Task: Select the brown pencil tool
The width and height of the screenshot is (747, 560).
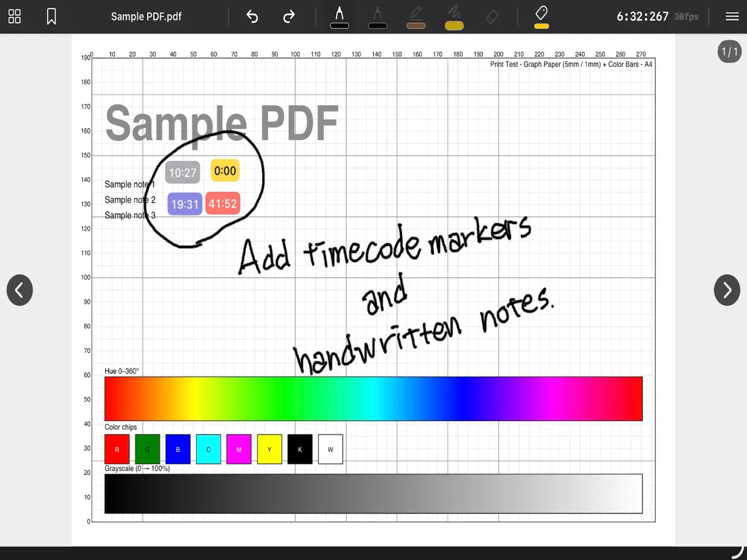Action: (416, 17)
